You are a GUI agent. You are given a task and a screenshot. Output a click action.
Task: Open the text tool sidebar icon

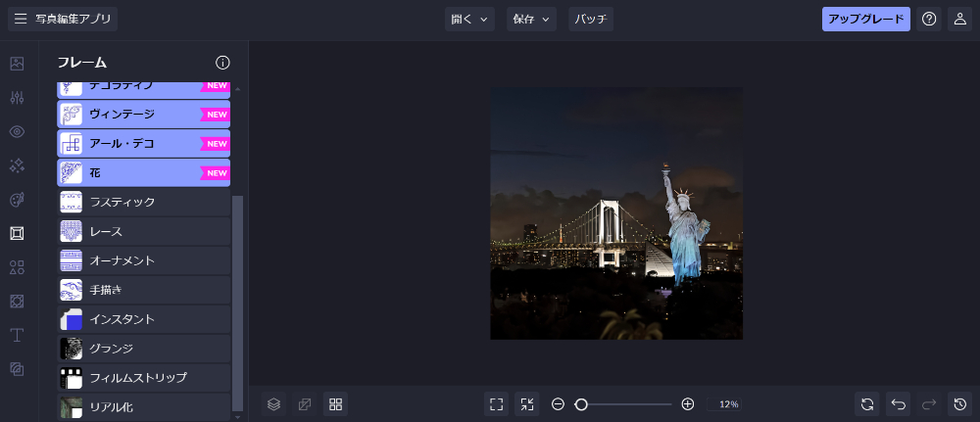click(17, 335)
